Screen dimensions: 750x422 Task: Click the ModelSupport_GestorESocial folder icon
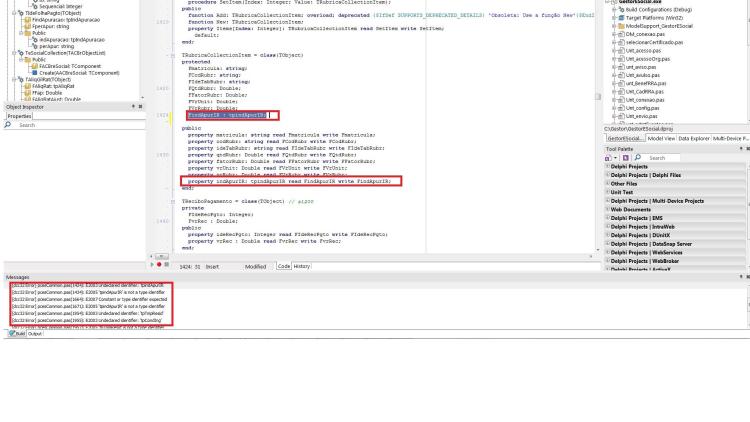click(x=621, y=26)
